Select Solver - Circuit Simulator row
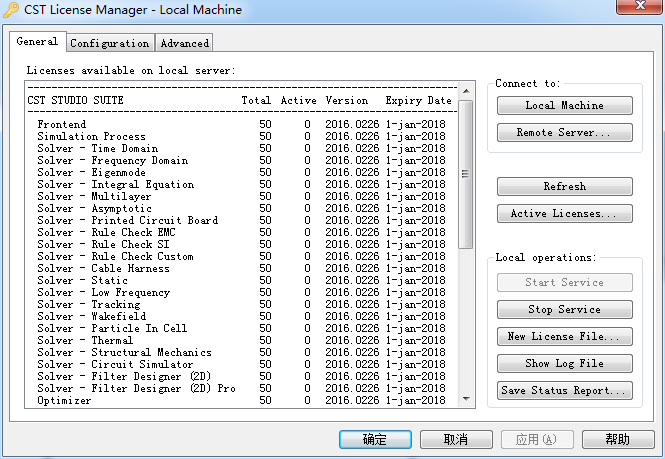The height and width of the screenshot is (459, 665). 241,364
